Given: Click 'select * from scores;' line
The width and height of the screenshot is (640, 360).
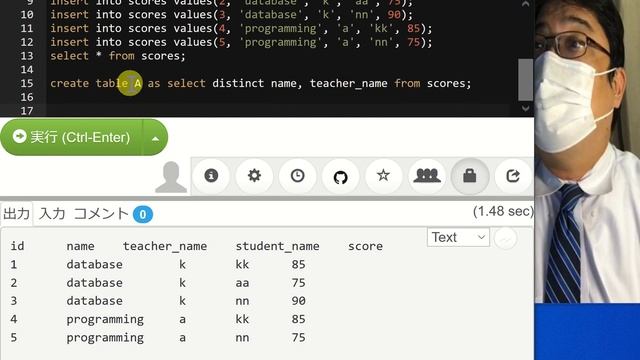Looking at the screenshot, I should coord(118,56).
